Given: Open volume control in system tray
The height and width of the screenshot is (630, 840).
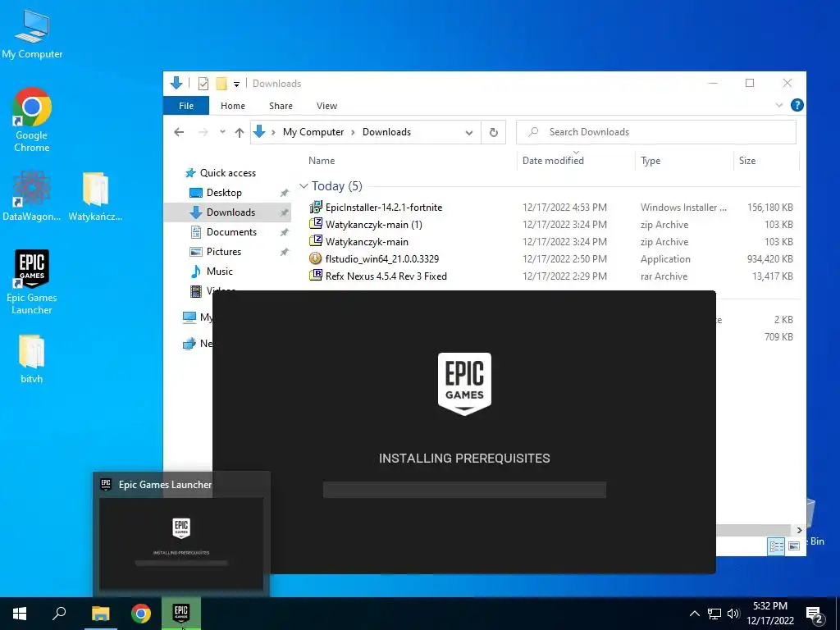Looking at the screenshot, I should 733,614.
